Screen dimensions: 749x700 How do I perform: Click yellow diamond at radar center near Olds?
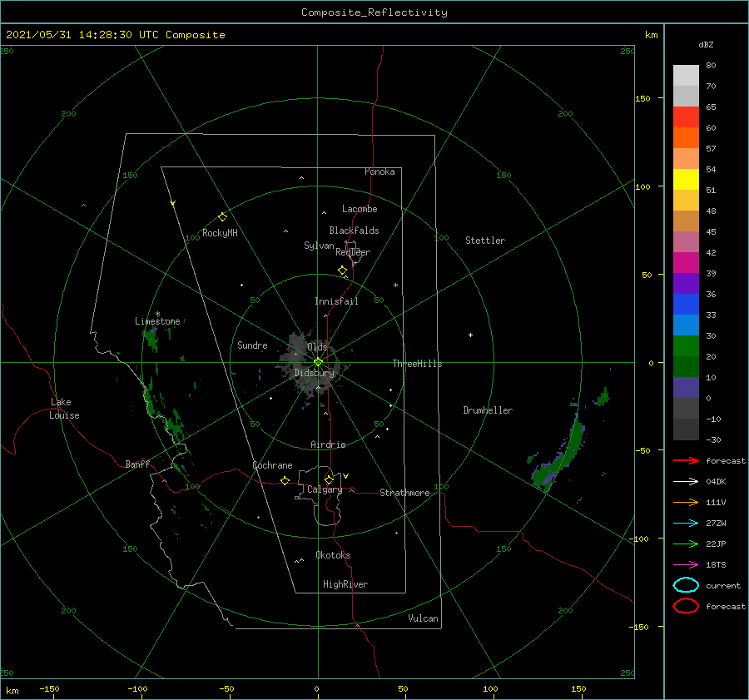(318, 362)
